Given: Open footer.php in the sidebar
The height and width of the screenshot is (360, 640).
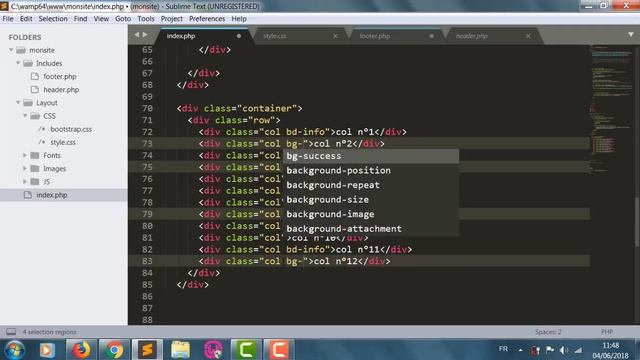Looking at the screenshot, I should coord(60,76).
